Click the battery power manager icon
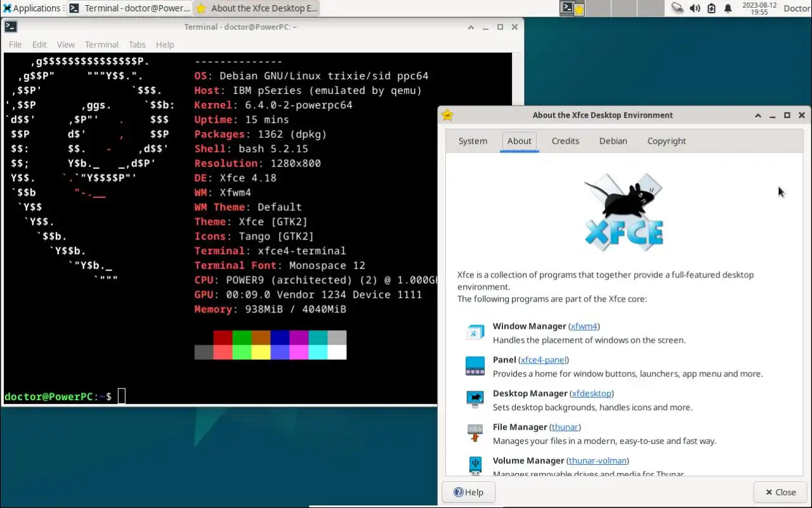Viewport: 812px width, 508px height. (711, 8)
